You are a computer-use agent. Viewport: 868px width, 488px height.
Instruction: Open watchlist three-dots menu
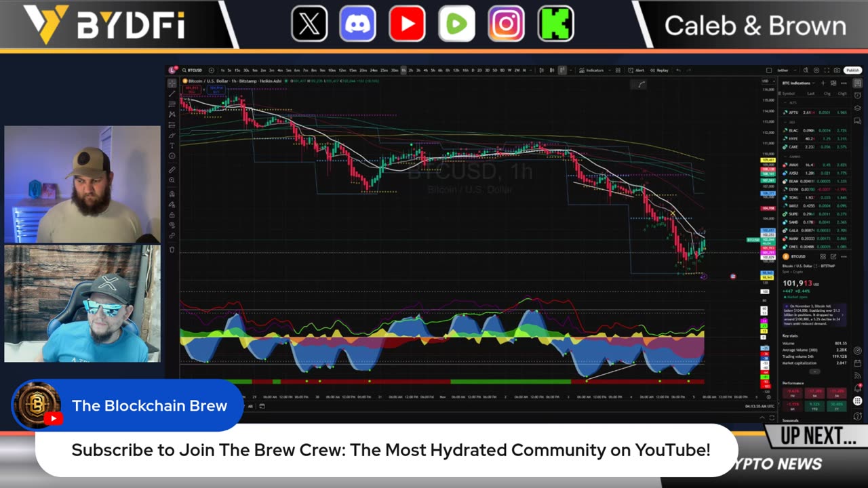(844, 83)
